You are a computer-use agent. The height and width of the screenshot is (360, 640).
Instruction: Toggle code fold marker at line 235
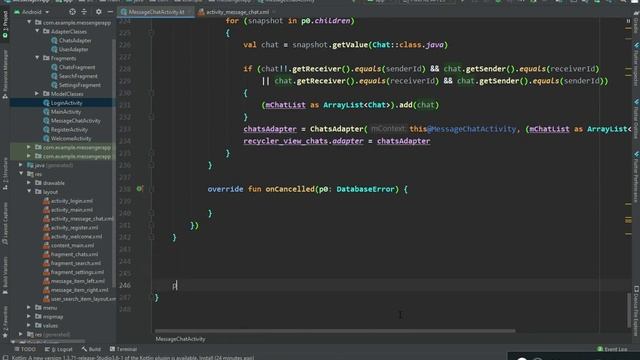tap(151, 153)
